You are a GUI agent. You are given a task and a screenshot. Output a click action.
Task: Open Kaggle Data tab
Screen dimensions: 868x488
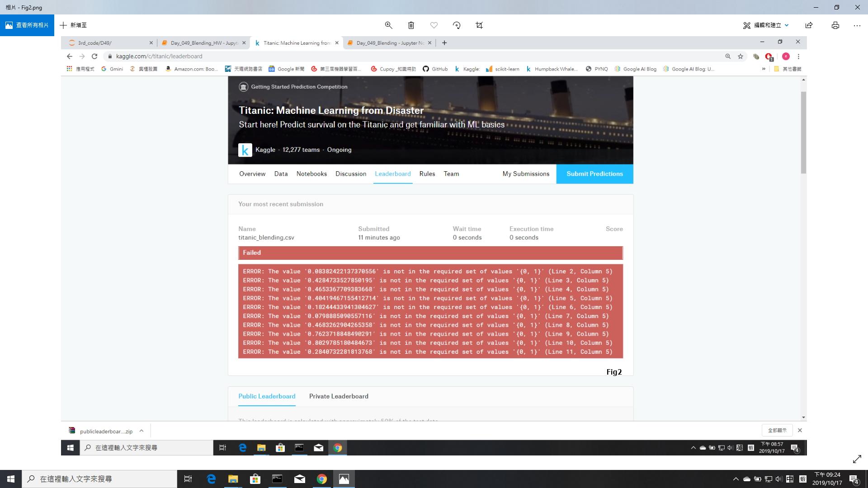tap(281, 174)
